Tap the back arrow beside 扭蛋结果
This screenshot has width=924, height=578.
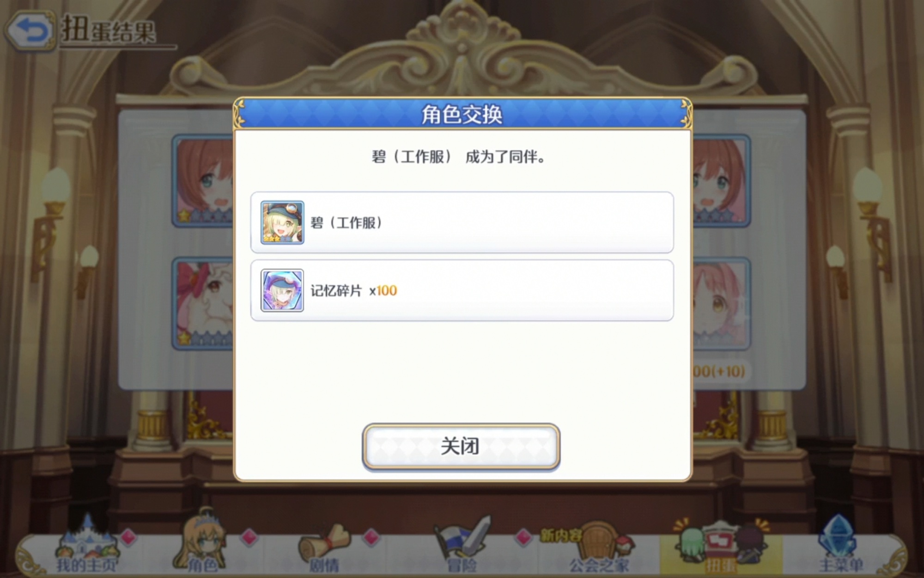click(x=30, y=31)
